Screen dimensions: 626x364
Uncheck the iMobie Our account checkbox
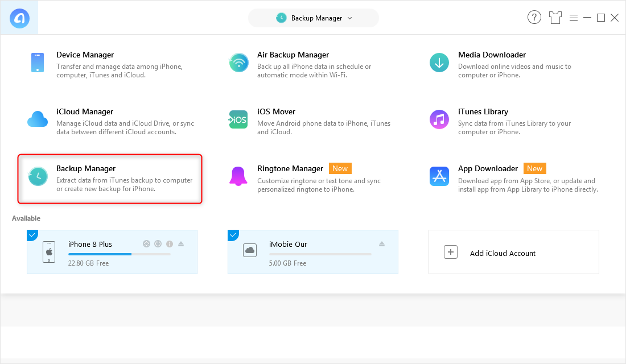(x=233, y=235)
